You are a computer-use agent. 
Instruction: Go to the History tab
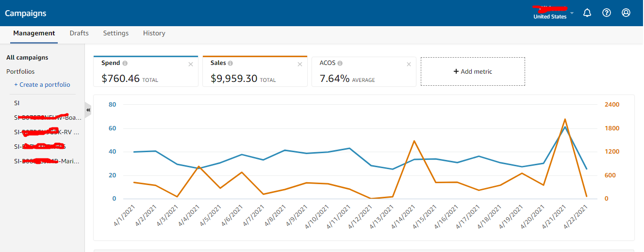coord(154,33)
